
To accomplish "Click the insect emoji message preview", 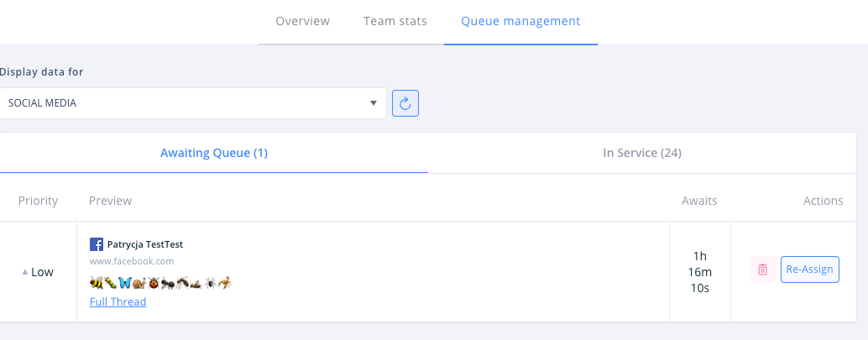I will [x=159, y=284].
